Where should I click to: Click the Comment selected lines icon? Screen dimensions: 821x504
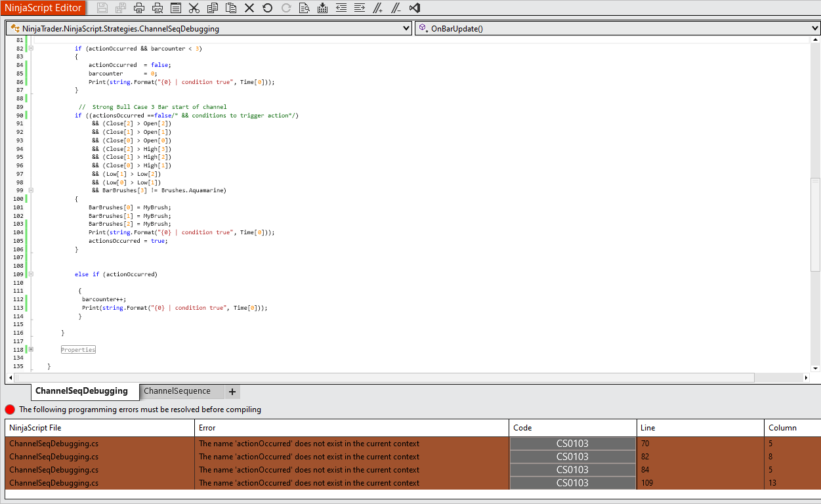[x=377, y=8]
